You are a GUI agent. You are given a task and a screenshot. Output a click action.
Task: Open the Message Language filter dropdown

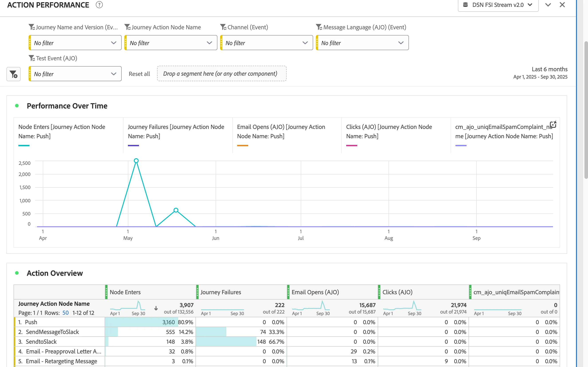[362, 43]
